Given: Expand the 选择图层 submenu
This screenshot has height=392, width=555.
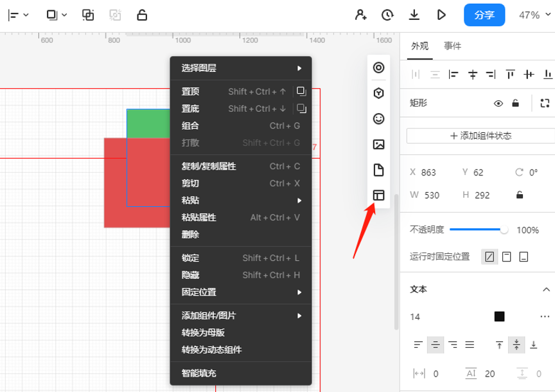Looking at the screenshot, I should pyautogui.click(x=240, y=68).
